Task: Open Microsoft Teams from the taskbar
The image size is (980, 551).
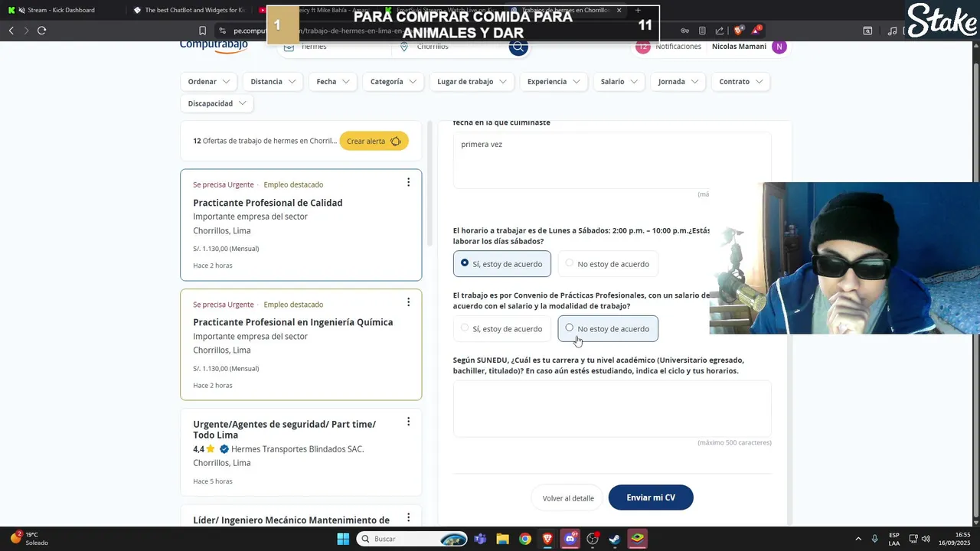Action: pyautogui.click(x=480, y=539)
